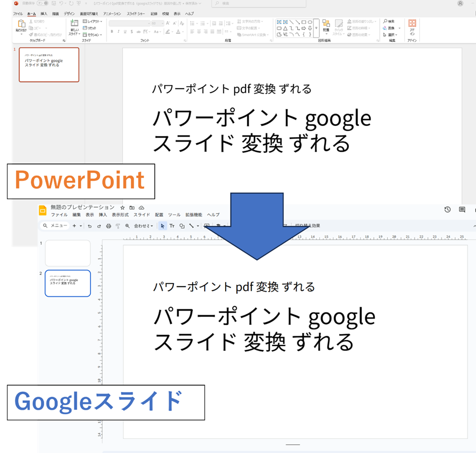Open version history clock icon in Google Slides
Screen dimensions: 476x453
tap(447, 210)
